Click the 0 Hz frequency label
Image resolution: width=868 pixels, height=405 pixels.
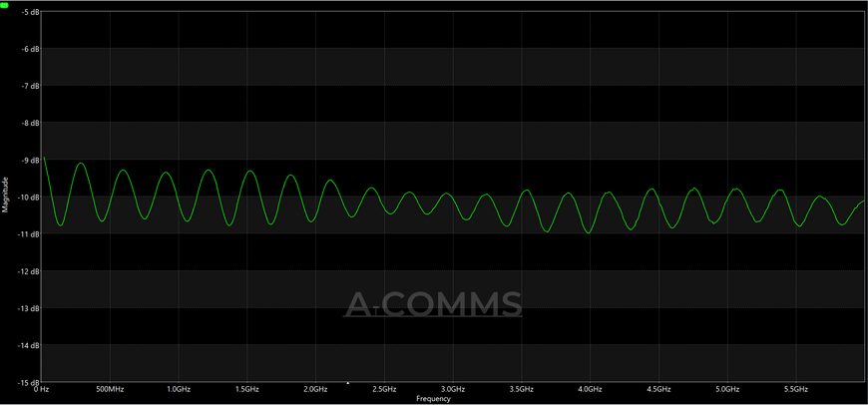42,389
